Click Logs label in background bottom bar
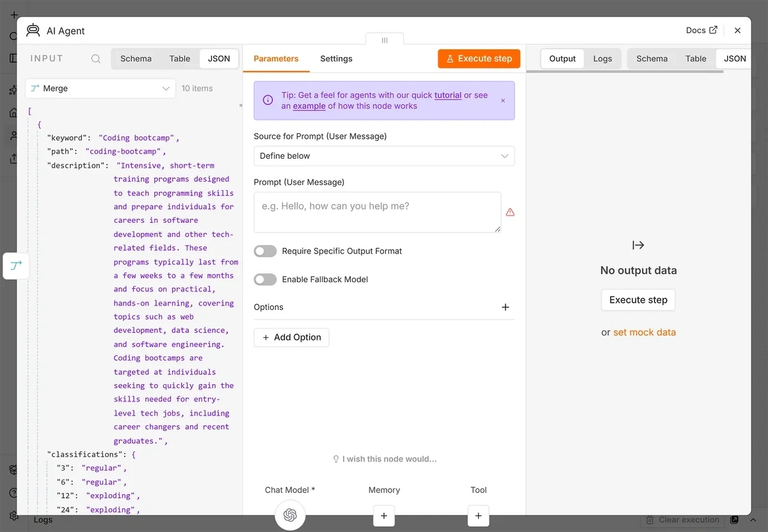 click(x=43, y=520)
